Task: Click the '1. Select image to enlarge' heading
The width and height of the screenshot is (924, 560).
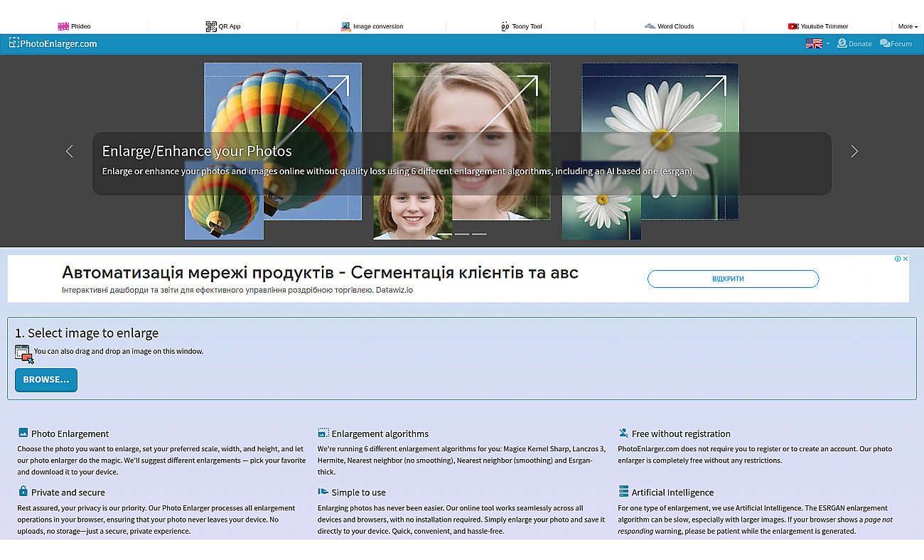Action: click(87, 333)
